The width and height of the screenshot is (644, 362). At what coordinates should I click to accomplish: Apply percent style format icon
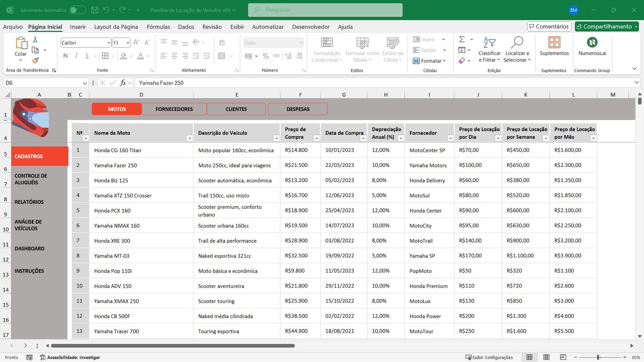click(x=266, y=56)
